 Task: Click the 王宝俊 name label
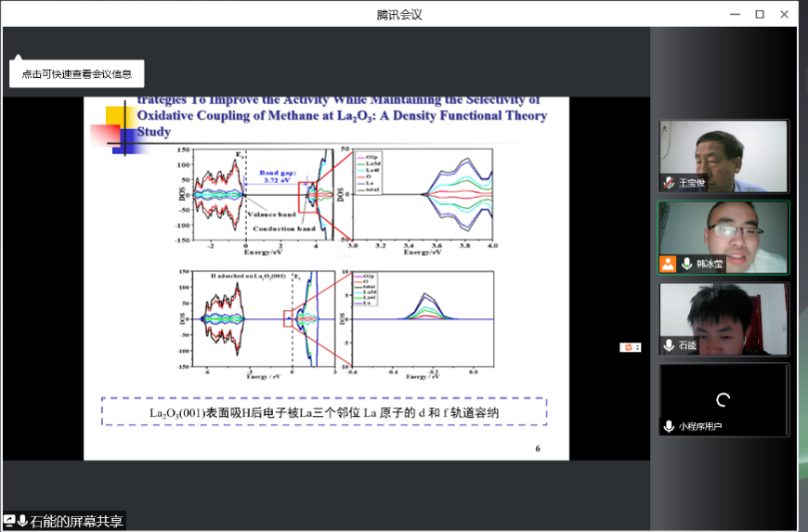pos(692,184)
